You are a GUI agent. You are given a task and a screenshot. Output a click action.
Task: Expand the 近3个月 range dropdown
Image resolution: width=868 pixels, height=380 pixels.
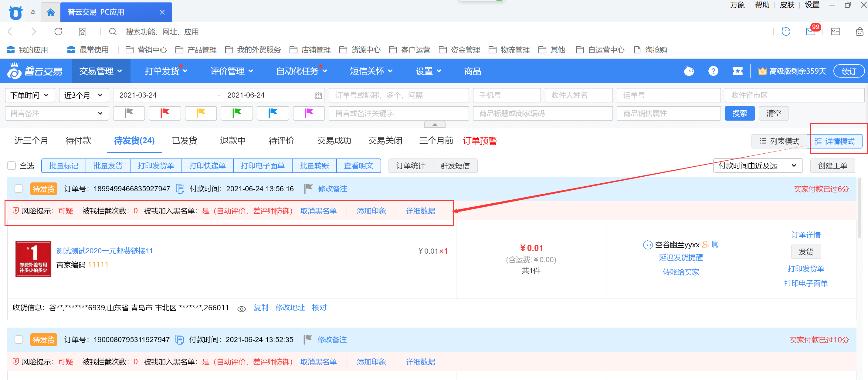(x=83, y=95)
